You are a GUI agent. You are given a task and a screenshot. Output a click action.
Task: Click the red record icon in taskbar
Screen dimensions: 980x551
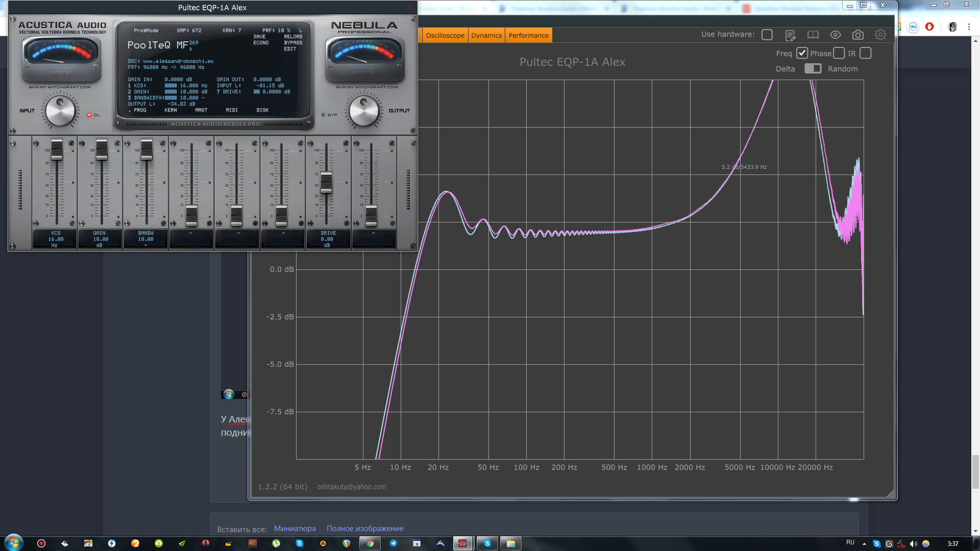[x=41, y=543]
